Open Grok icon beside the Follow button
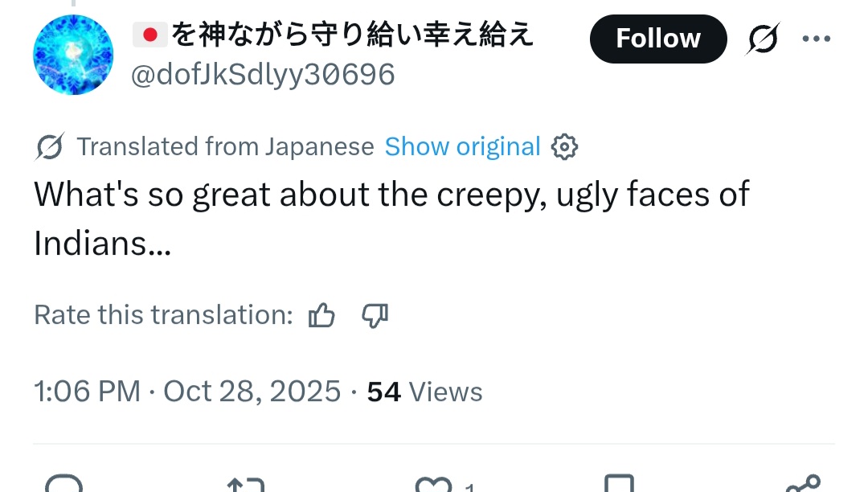868x492 pixels. pyautogui.click(x=763, y=39)
